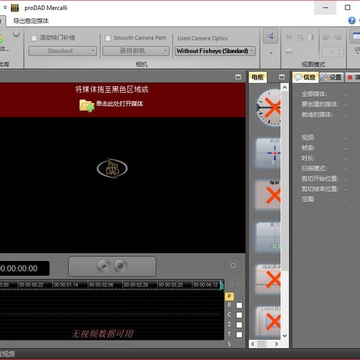
Task: Enable the rolling shutter compensation checkbox
Action: pyautogui.click(x=34, y=38)
